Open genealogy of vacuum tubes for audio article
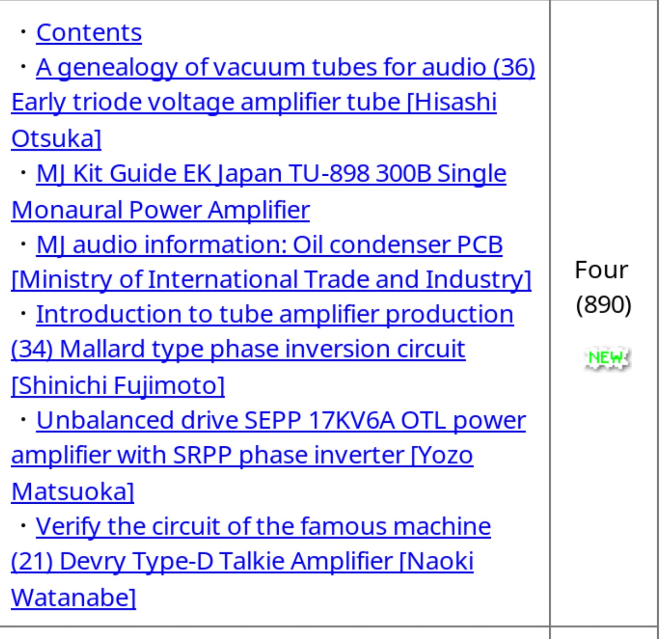This screenshot has height=639, width=672. coord(285,67)
